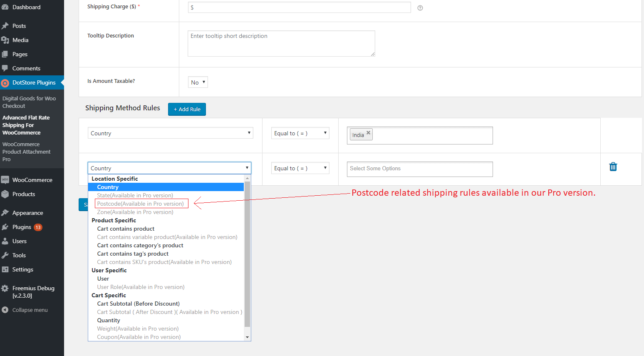This screenshot has height=356, width=644.
Task: Click Collapse menu text in sidebar
Action: click(x=30, y=310)
